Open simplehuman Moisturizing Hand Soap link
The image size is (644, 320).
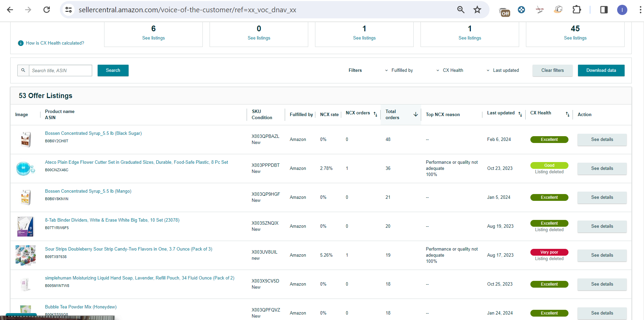click(x=140, y=278)
